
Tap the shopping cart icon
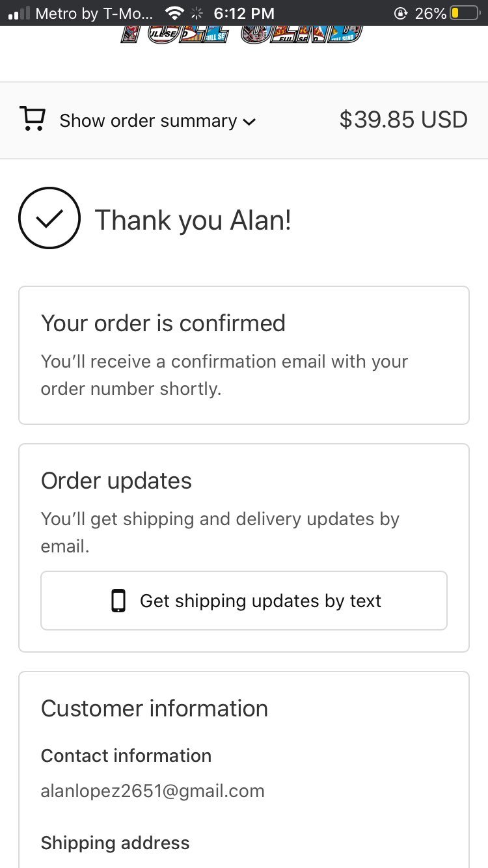33,120
